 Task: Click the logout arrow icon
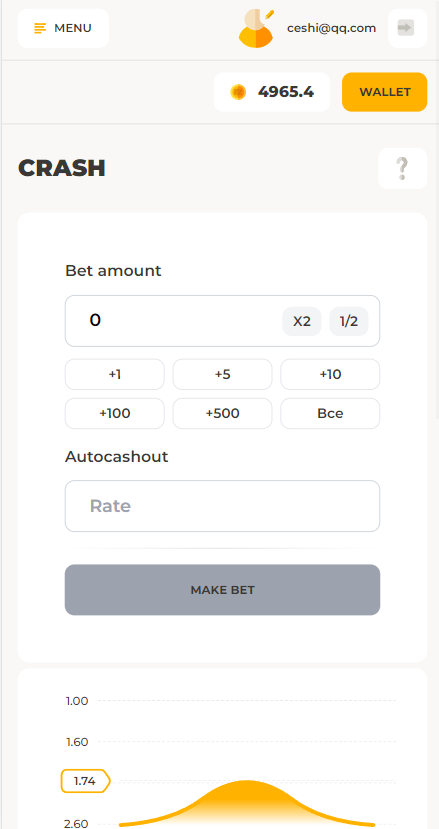tap(407, 28)
